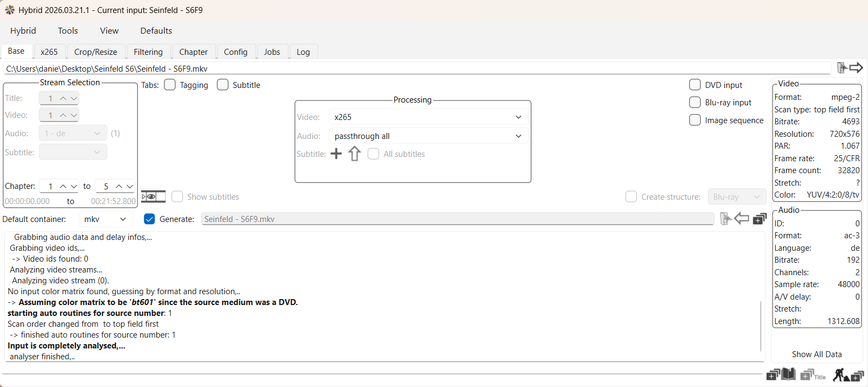Switch to the Chapter tab
The image size is (868, 387).
point(193,52)
